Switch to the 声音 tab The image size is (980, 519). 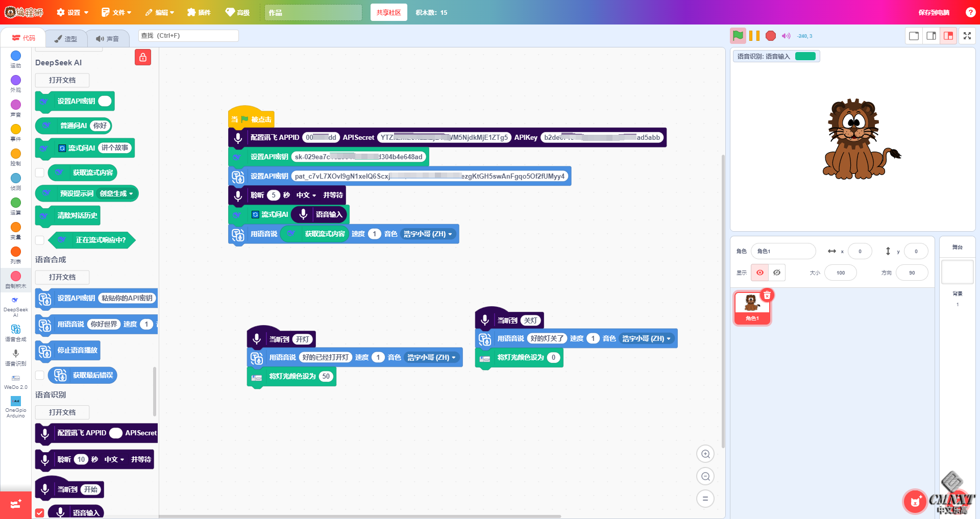point(108,39)
